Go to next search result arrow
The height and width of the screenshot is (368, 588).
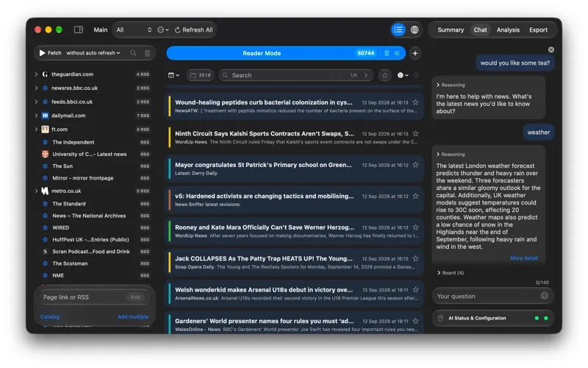(x=366, y=75)
